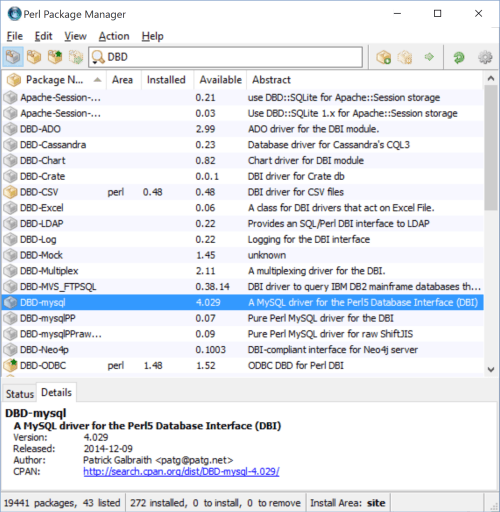
Task: Click the 'Install Area: site' status entry
Action: click(348, 503)
